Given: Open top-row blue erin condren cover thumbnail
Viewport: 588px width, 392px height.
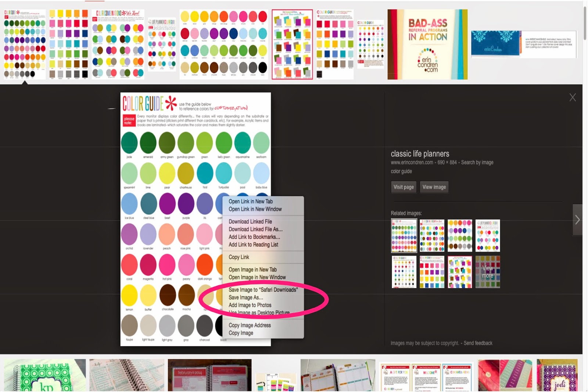Looking at the screenshot, I should coord(524,44).
